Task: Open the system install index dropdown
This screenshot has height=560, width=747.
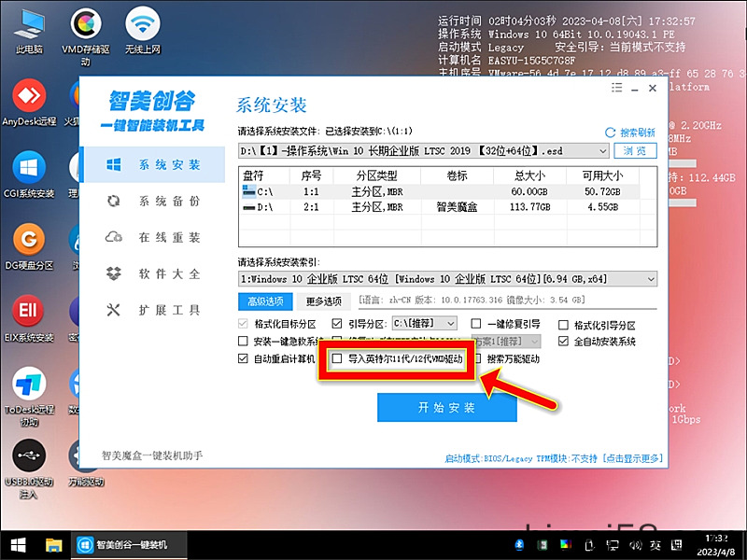Action: [651, 279]
